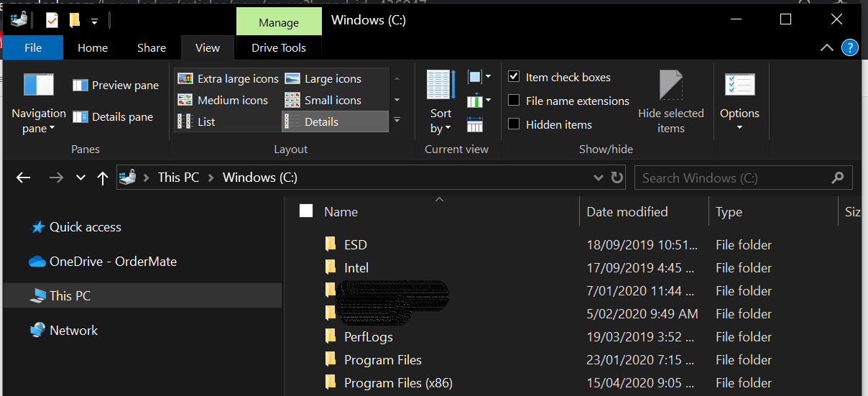Viewport: 868px width, 396px height.
Task: Open the File tab
Action: coord(33,48)
